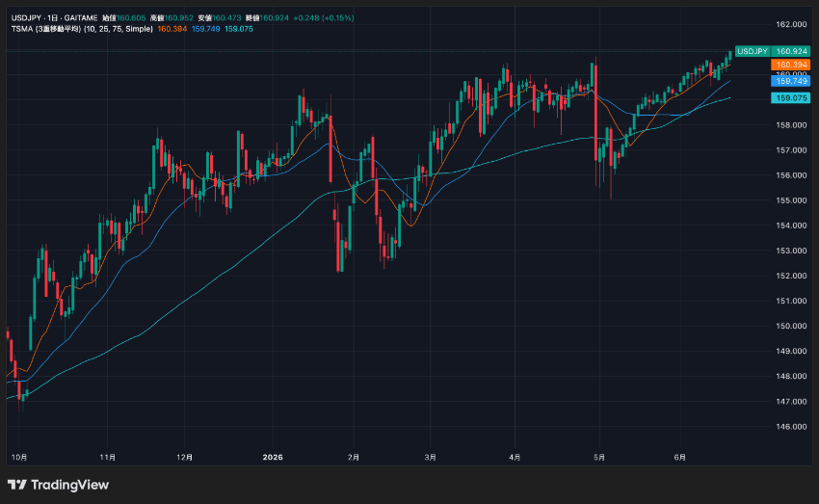Click the 10月 time axis label

tap(19, 457)
